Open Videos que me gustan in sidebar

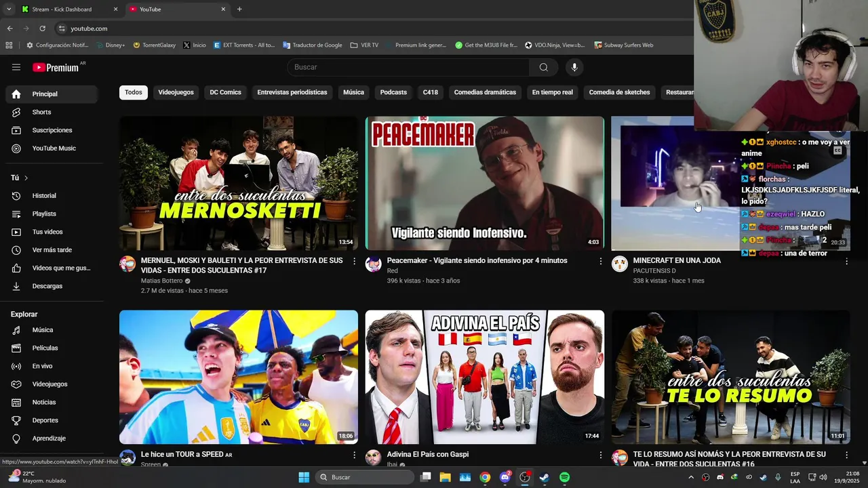[x=52, y=268]
